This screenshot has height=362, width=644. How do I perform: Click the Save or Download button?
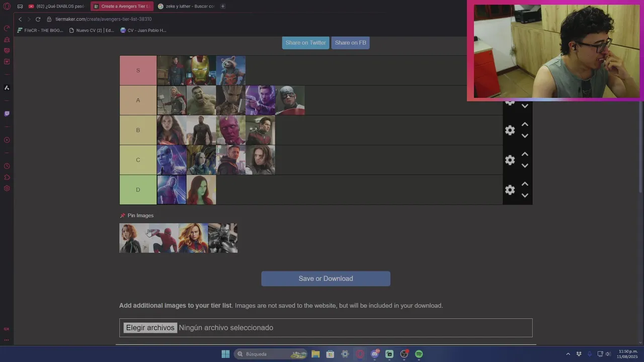326,279
